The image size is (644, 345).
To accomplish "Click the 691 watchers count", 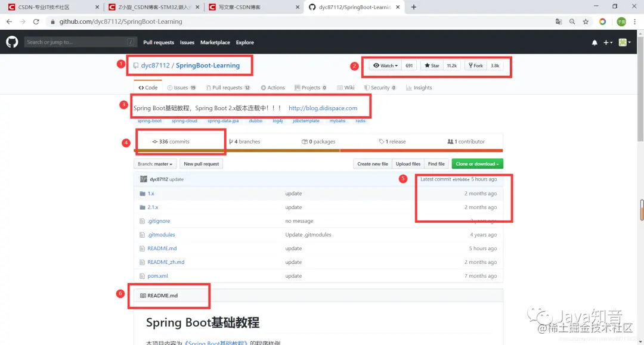I will tap(409, 66).
